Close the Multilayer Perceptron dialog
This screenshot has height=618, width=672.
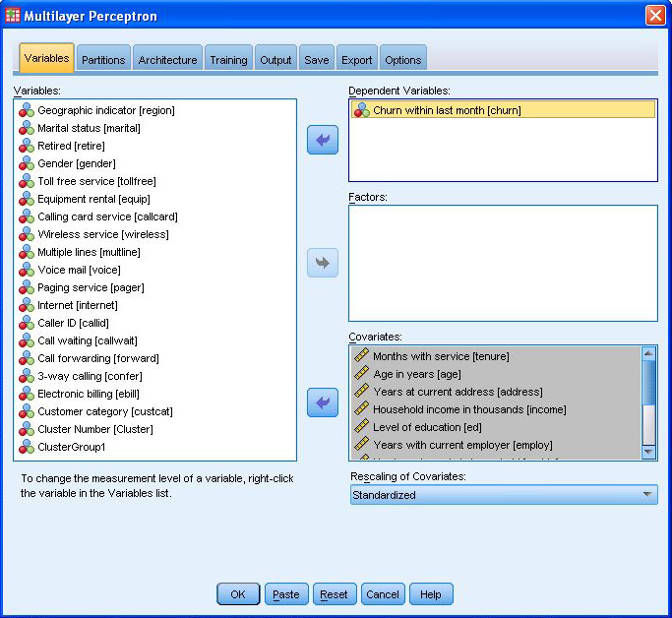(654, 16)
